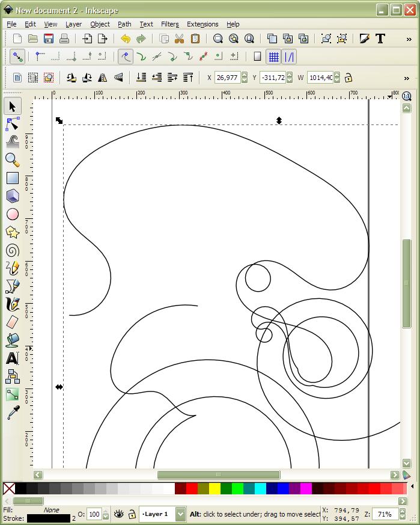Image resolution: width=420 pixels, height=525 pixels.
Task: Select the Paint bucket fill tool
Action: pyautogui.click(x=13, y=340)
